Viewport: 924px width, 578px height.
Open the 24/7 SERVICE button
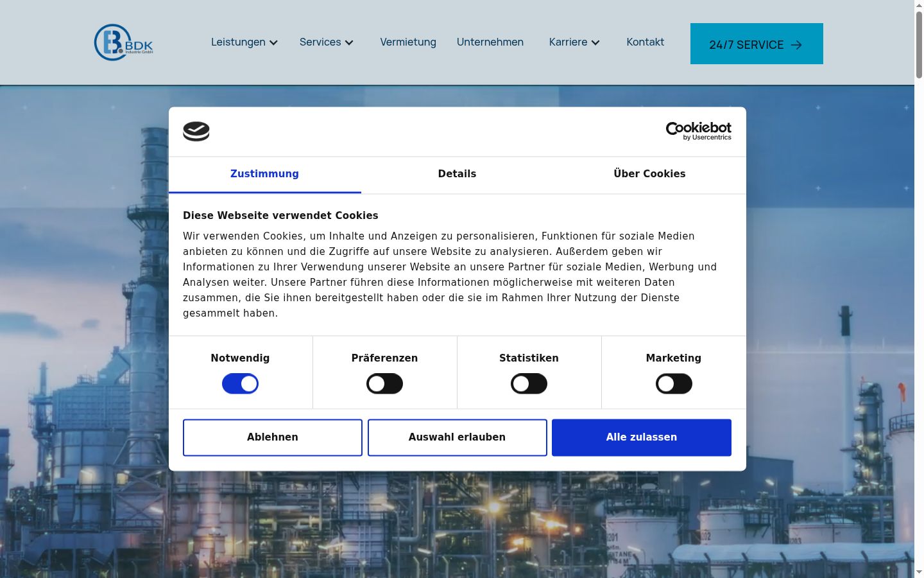[x=757, y=44]
